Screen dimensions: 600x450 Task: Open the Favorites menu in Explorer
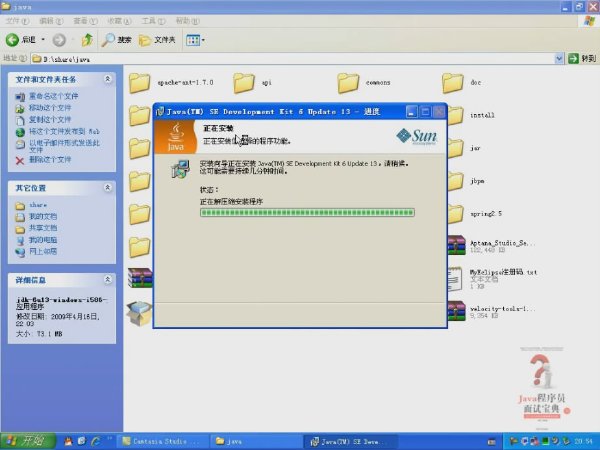click(x=119, y=21)
